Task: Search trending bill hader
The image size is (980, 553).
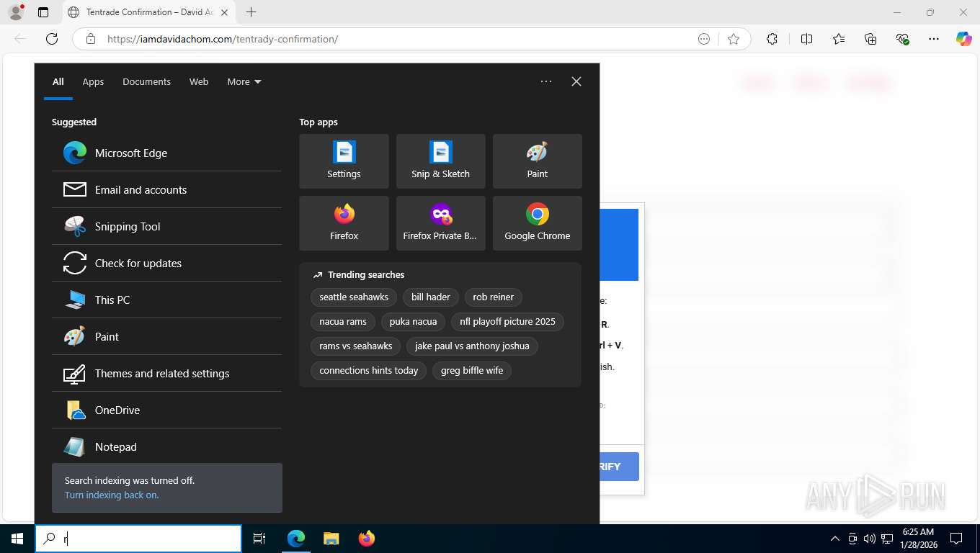Action: pyautogui.click(x=431, y=297)
